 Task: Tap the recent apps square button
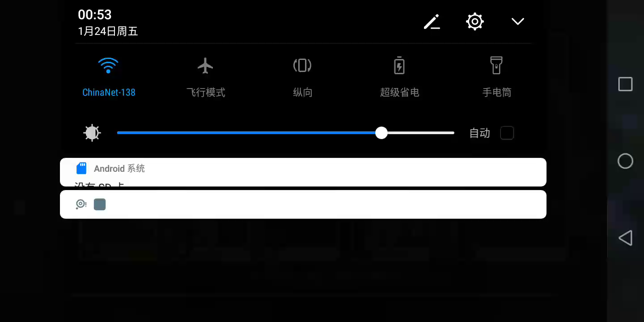click(625, 84)
